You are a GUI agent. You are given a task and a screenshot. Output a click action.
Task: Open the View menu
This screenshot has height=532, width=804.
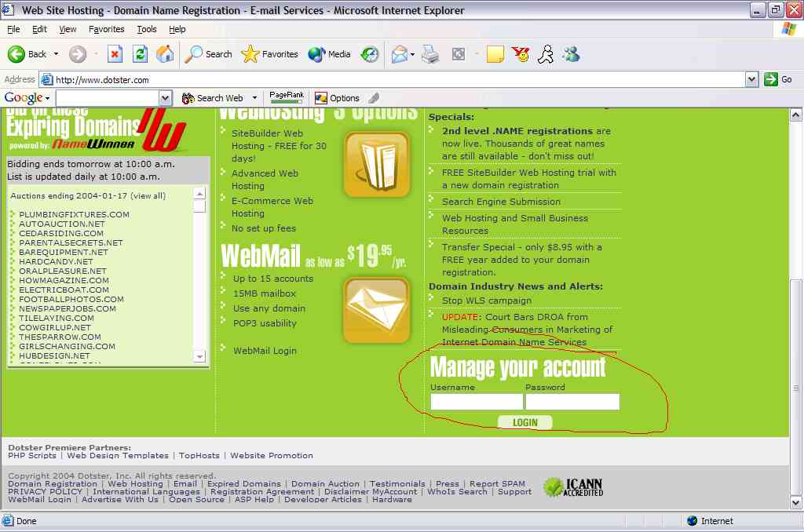coord(68,29)
